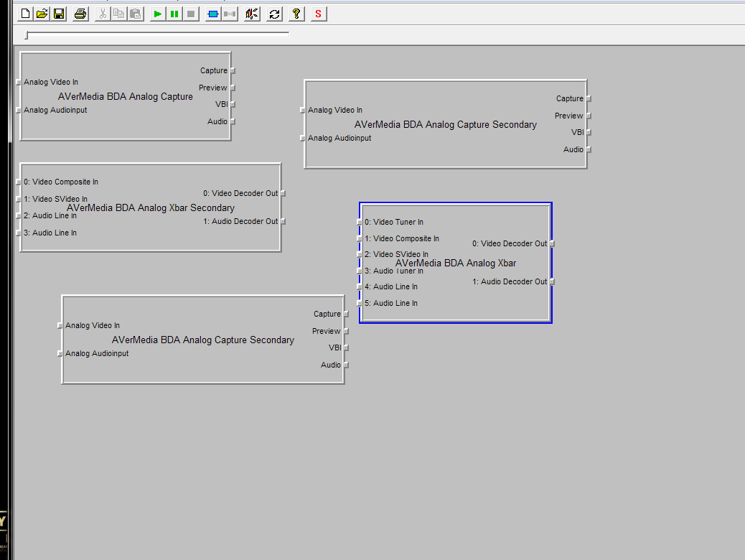Viewport: 745px width, 560px height.
Task: Select the AVerMedia BDA Analog Xbar filter title
Action: [x=456, y=263]
